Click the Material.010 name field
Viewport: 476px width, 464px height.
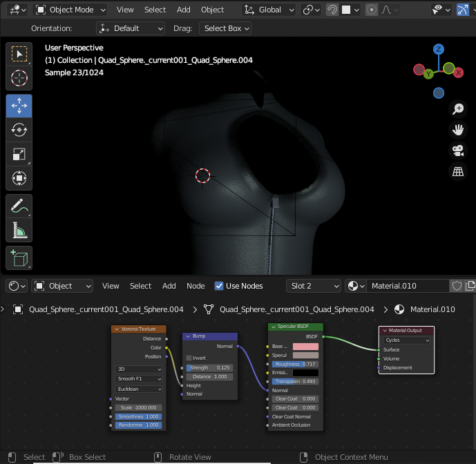[407, 286]
